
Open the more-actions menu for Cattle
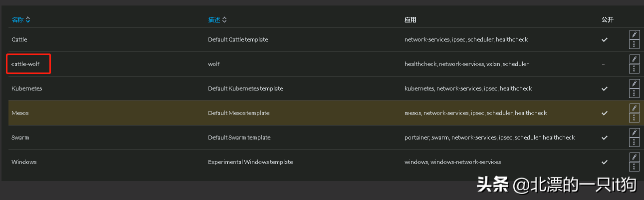pyautogui.click(x=634, y=44)
